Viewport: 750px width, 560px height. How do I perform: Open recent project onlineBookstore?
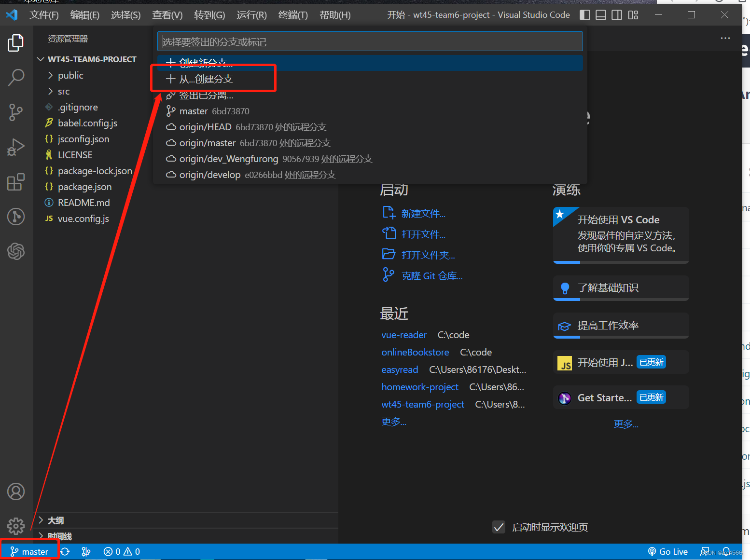tap(415, 352)
